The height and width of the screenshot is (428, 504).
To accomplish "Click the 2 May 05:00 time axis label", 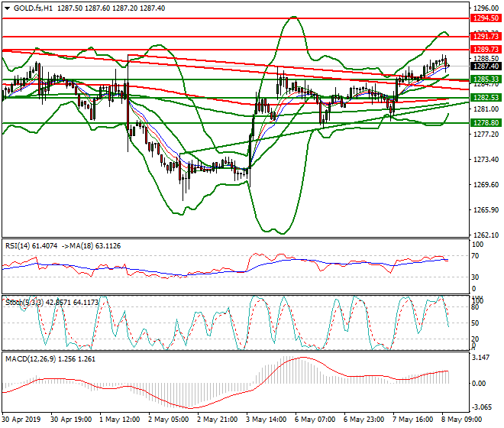I will click(169, 420).
